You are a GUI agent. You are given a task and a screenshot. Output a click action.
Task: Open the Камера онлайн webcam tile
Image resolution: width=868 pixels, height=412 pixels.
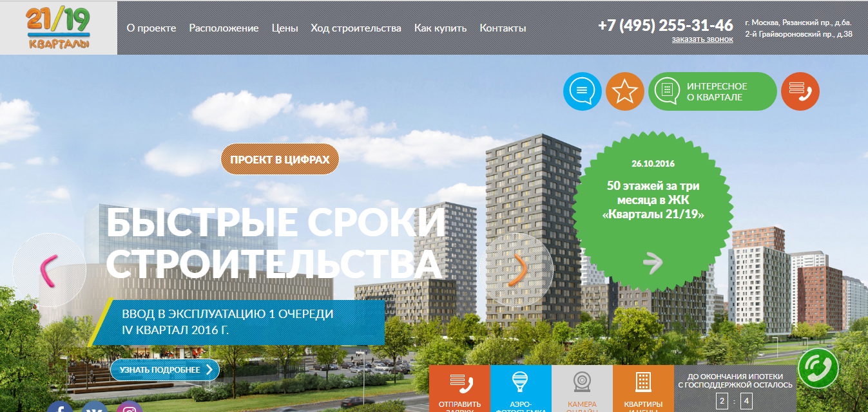(x=582, y=389)
